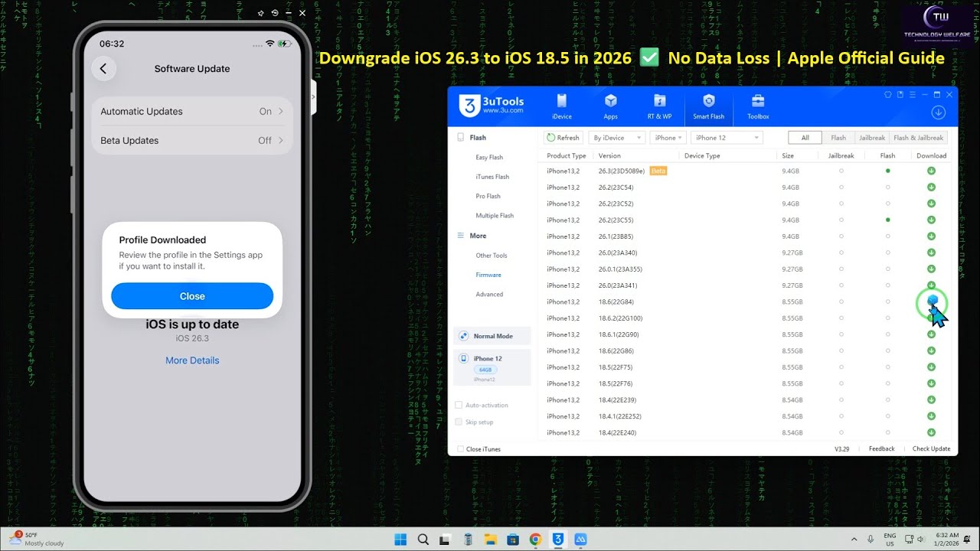Image resolution: width=980 pixels, height=551 pixels.
Task: Select the iPhone 12 64GB device card
Action: coord(492,367)
